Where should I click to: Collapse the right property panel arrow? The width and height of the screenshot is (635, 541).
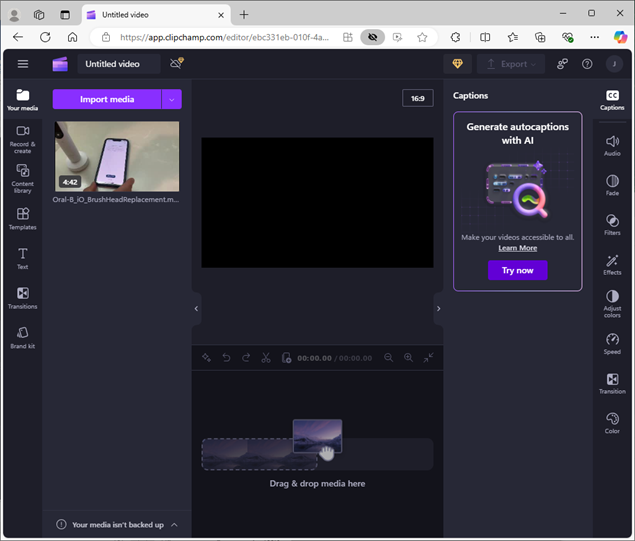tap(438, 309)
